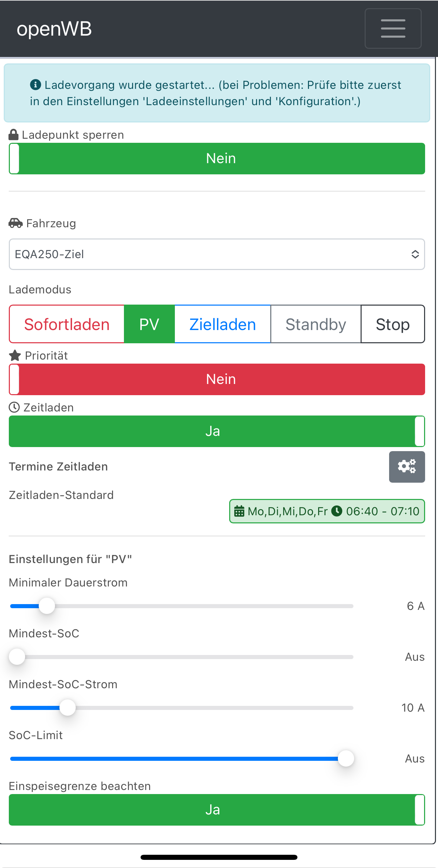The height and width of the screenshot is (868, 438).
Task: Click the star icon beside Priorität
Action: point(15,355)
